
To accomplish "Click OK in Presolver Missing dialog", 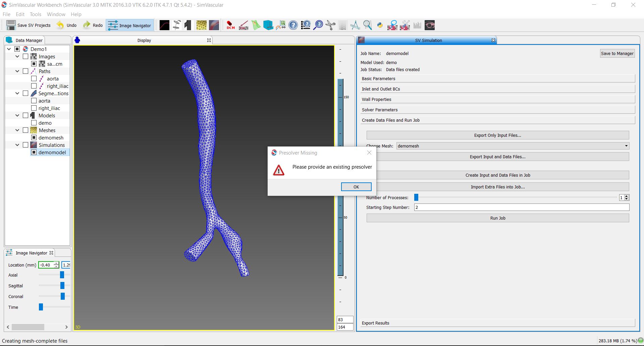I will (x=356, y=187).
